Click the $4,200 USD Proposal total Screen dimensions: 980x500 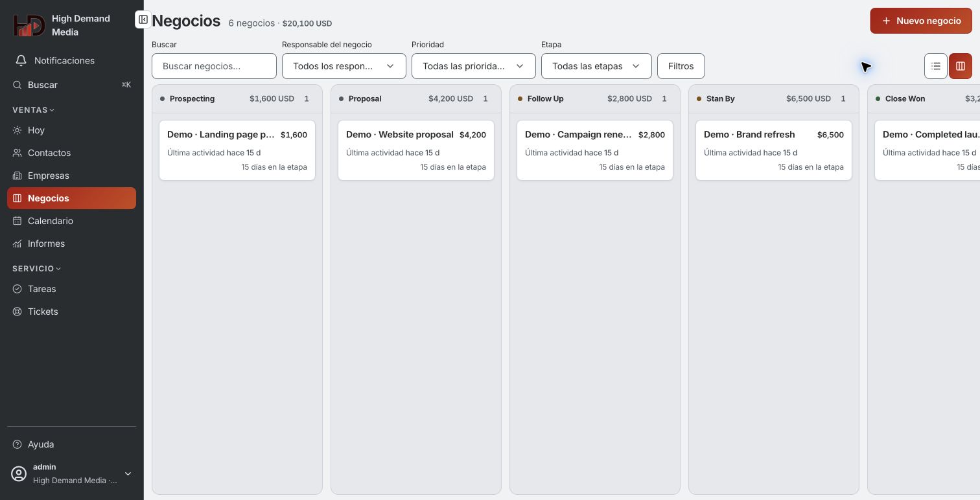(450, 99)
